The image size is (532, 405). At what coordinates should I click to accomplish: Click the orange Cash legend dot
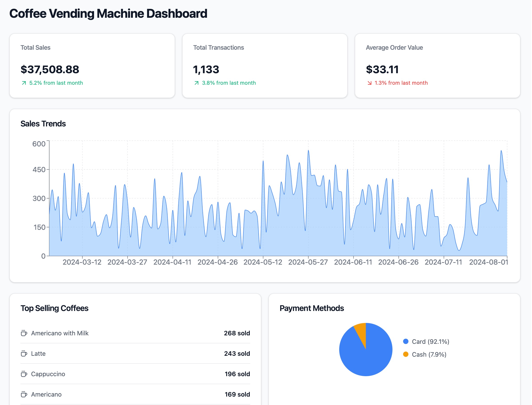tap(406, 354)
